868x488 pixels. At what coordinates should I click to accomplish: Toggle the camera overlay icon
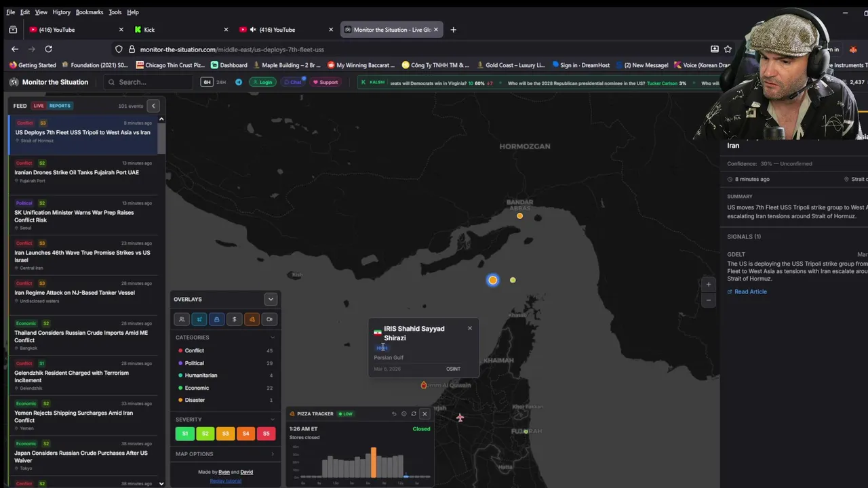pos(269,319)
